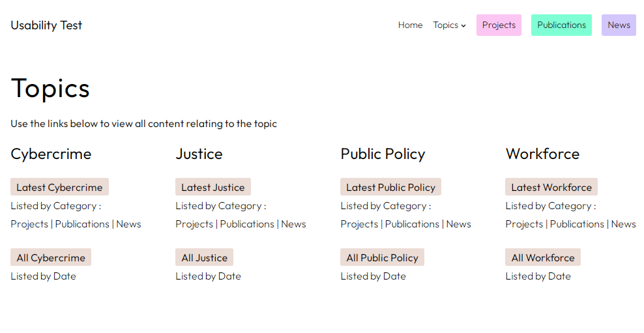Open News under Cybercrime

(x=128, y=224)
